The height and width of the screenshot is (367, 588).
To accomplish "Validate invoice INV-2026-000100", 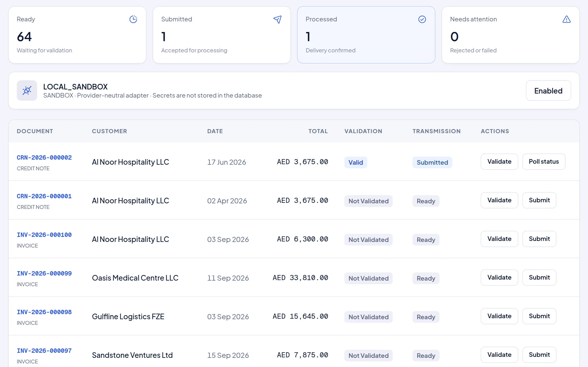I will point(499,239).
